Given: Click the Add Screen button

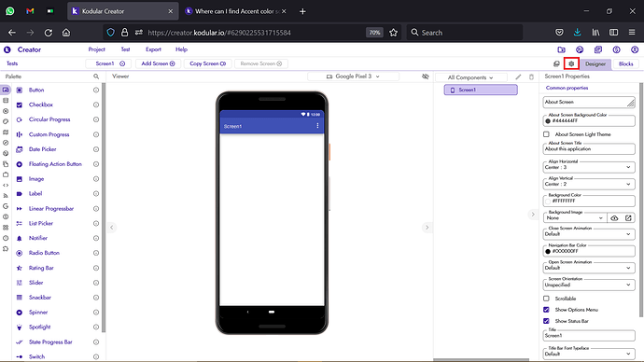Looking at the screenshot, I should tap(158, 63).
